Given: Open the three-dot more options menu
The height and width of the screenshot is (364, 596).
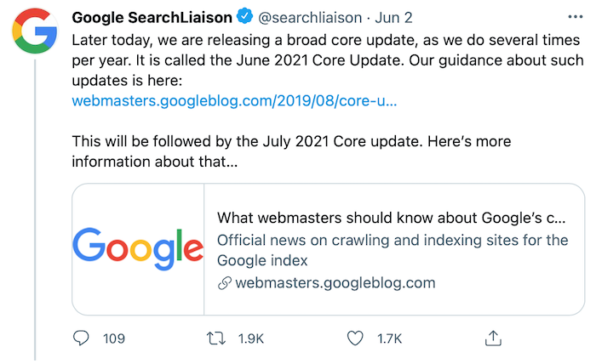Looking at the screenshot, I should coord(575,17).
